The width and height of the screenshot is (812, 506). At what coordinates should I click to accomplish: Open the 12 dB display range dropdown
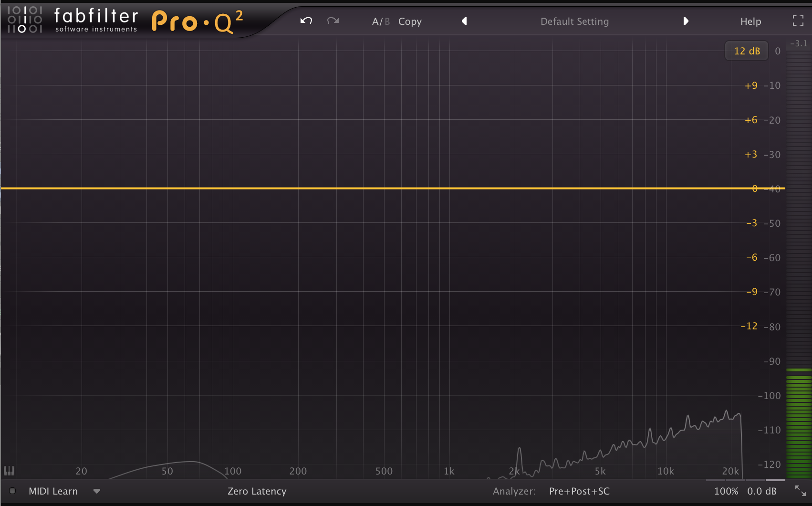747,51
